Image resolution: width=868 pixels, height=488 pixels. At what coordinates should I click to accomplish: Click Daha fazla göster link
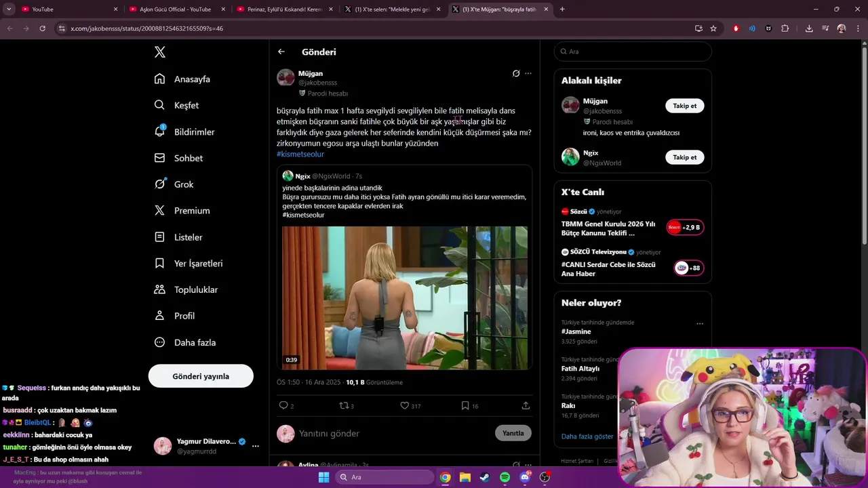coord(587,436)
